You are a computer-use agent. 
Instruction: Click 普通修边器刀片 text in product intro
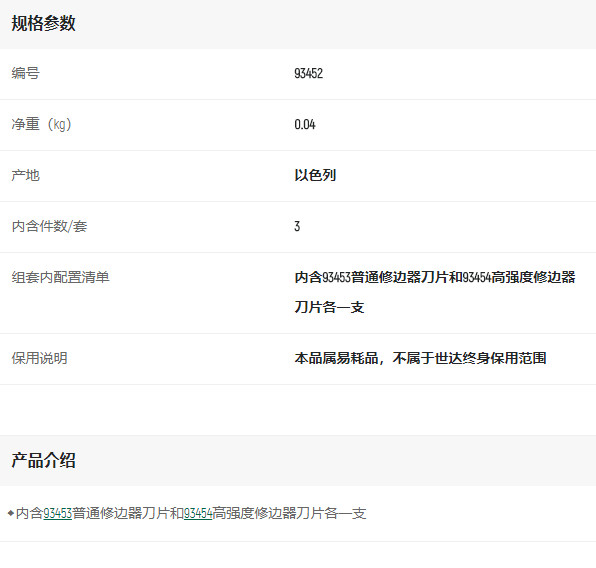[x=121, y=513]
